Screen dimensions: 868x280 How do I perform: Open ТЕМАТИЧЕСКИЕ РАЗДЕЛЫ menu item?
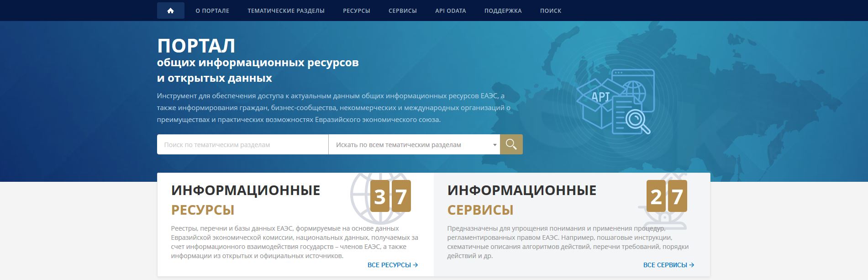pos(286,11)
